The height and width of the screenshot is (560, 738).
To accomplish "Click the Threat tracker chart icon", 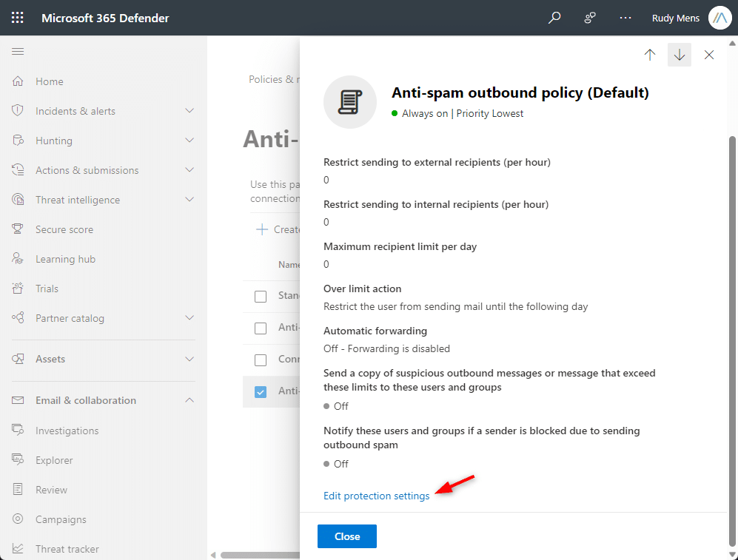I will pos(18,548).
